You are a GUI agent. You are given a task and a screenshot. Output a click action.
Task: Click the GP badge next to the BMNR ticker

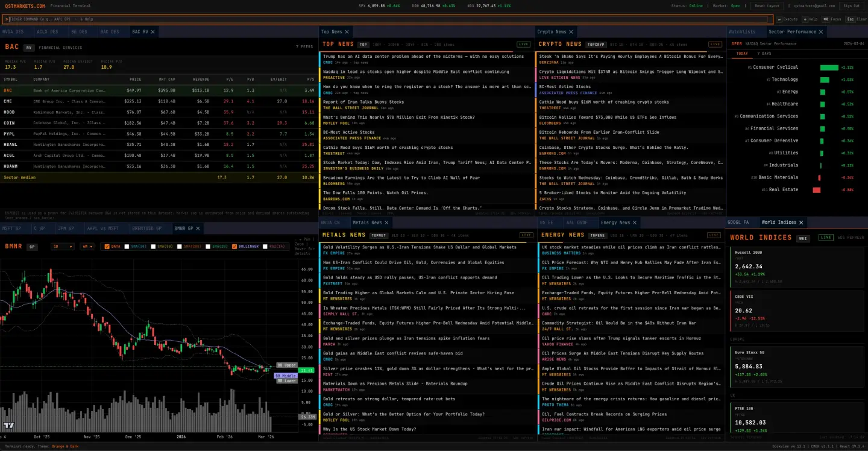tap(32, 247)
